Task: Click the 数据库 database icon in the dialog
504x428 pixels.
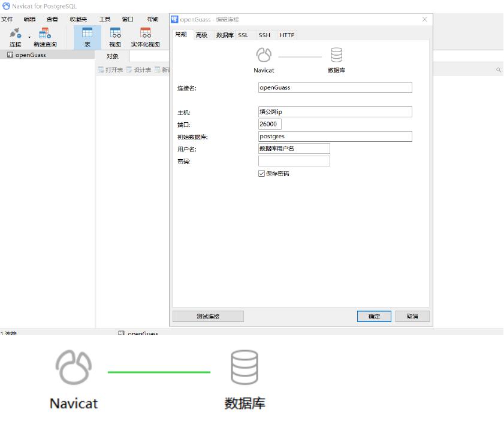Action: [x=336, y=55]
